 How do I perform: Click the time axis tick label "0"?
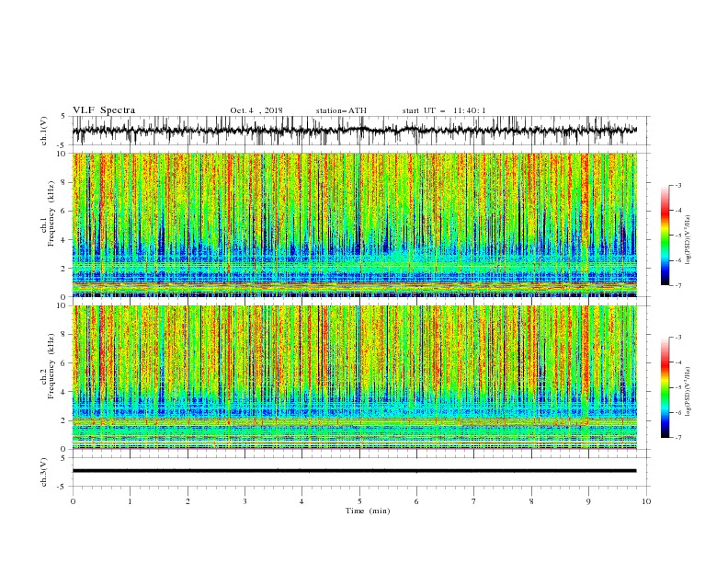[73, 501]
